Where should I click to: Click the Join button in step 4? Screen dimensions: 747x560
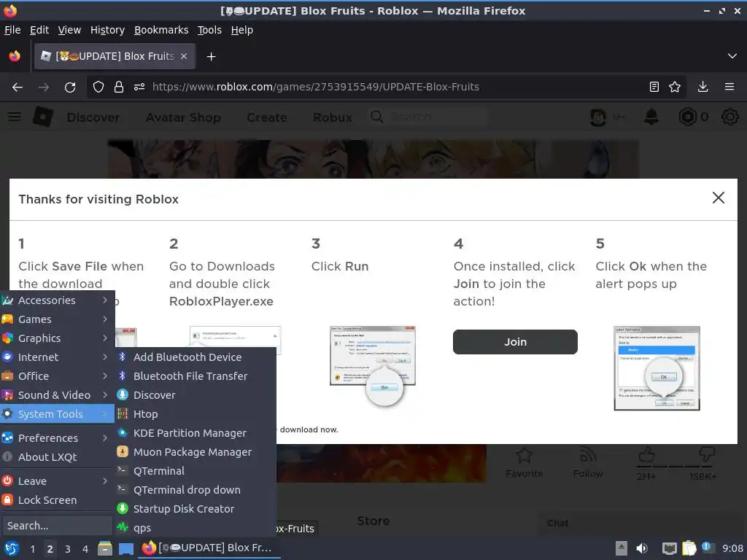pyautogui.click(x=515, y=342)
